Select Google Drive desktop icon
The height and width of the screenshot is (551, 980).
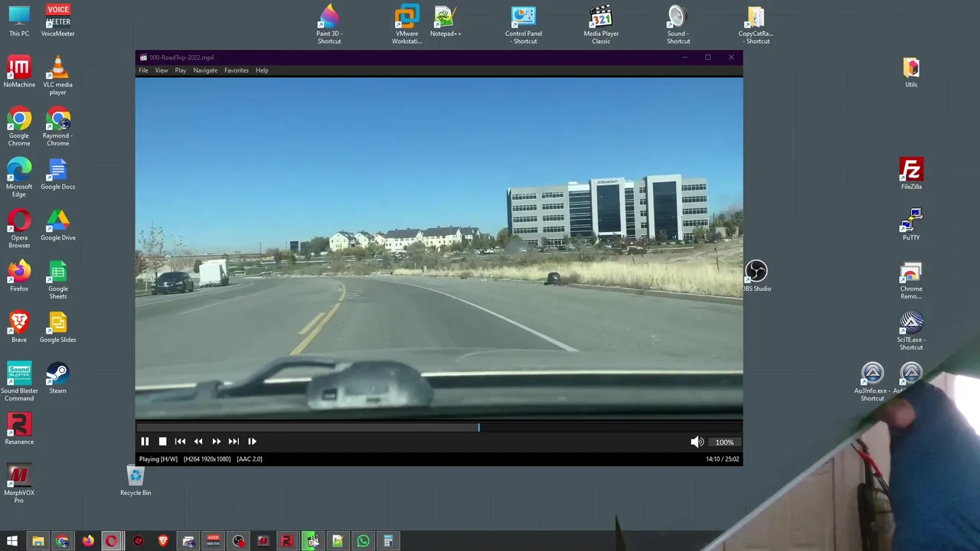pos(57,225)
